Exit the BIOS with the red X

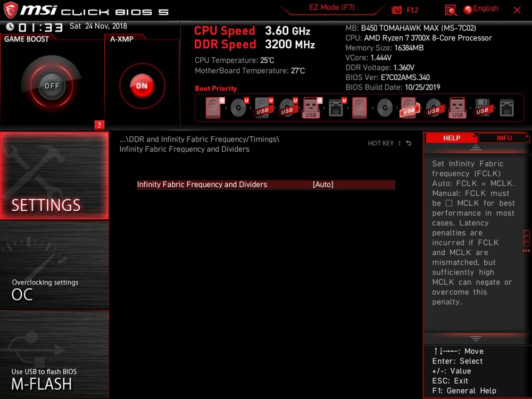click(x=517, y=10)
